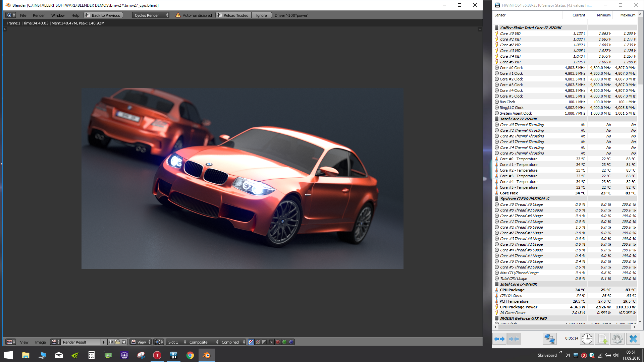This screenshot has height=362, width=644.
Task: Click the Current column header in HWiNFO
Action: (x=575, y=15)
